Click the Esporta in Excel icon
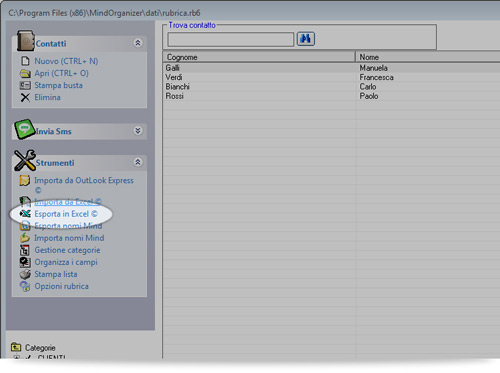This screenshot has height=373, width=500. pos(25,214)
